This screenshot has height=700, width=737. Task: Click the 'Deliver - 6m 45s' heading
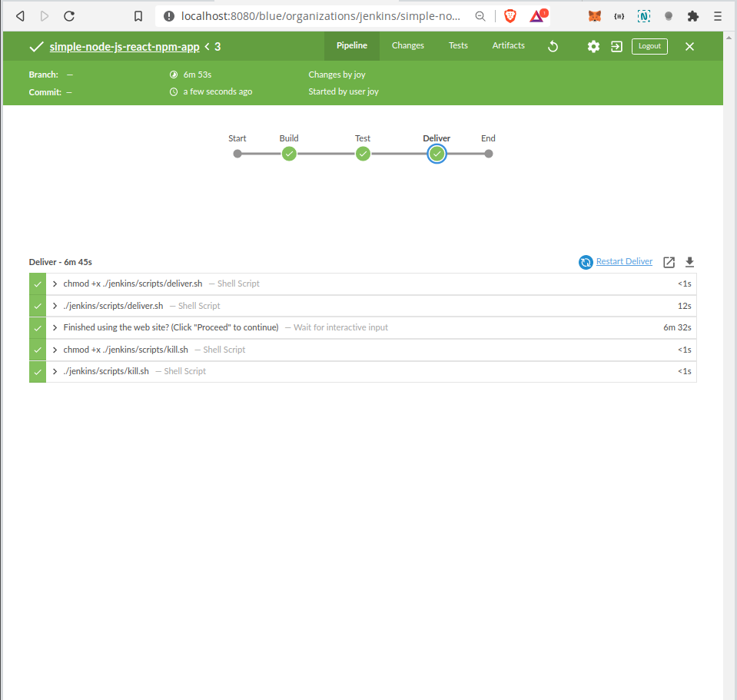point(61,262)
